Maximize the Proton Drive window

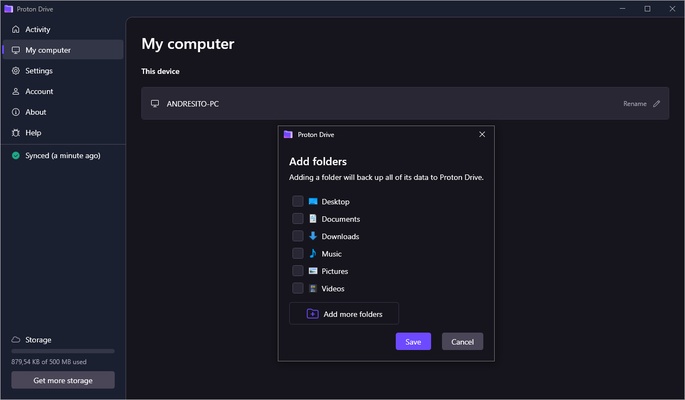[x=647, y=9]
